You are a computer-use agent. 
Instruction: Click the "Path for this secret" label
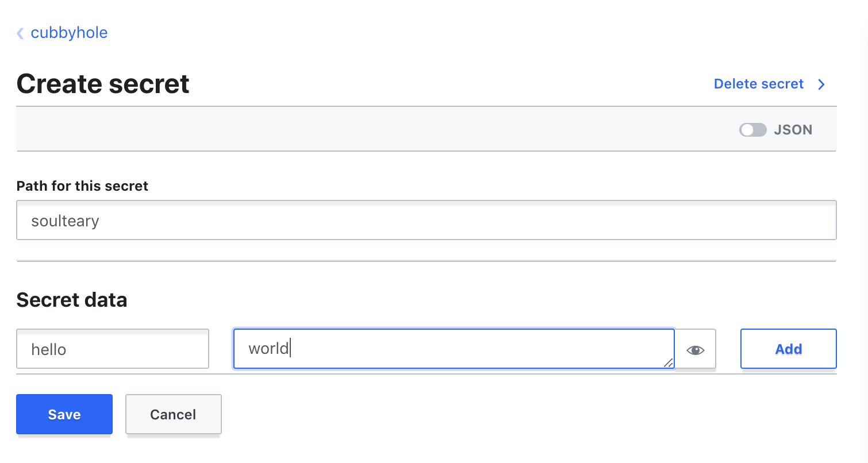(x=82, y=186)
